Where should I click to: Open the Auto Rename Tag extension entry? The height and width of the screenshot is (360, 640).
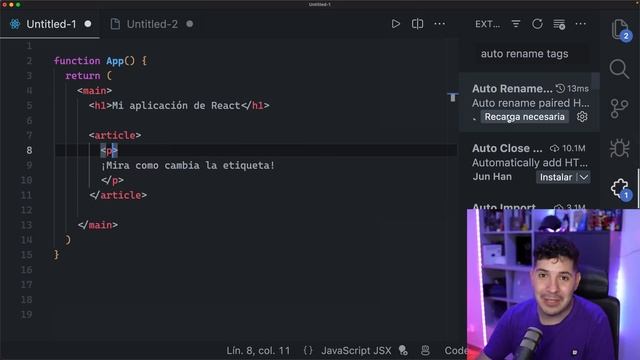click(x=529, y=102)
